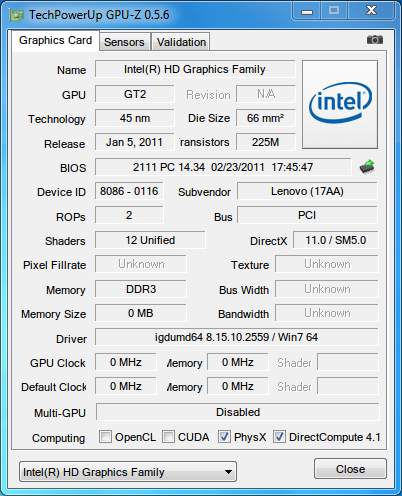Click the Device ID 8086 - 0116
Screen dimensions: 402x496
pos(129,191)
